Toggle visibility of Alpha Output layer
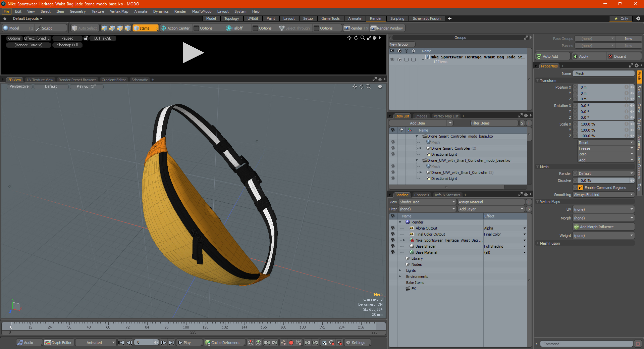 click(392, 228)
